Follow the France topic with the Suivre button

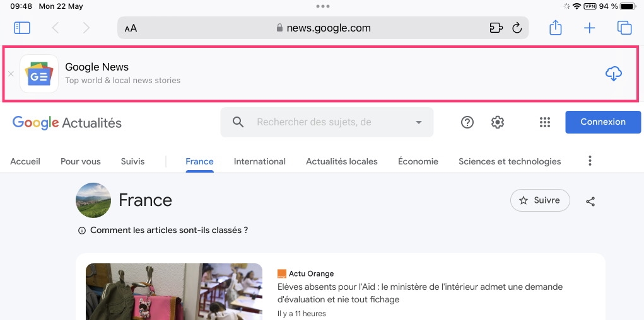tap(540, 200)
